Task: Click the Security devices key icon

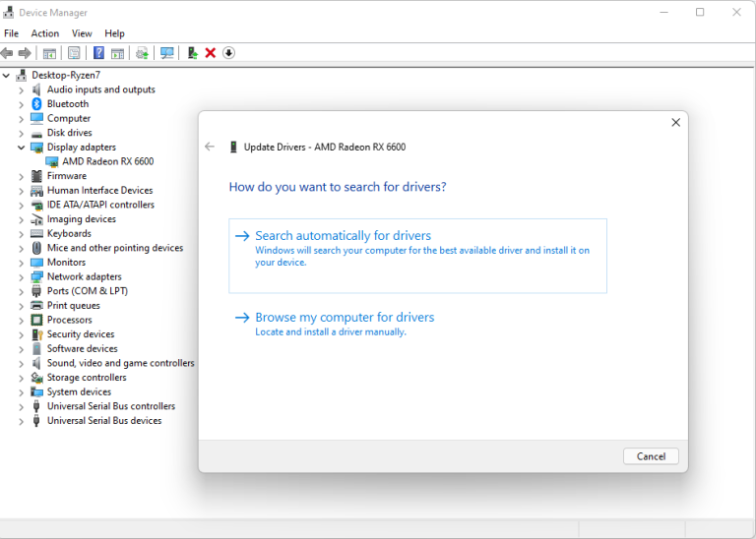Action: [x=37, y=334]
